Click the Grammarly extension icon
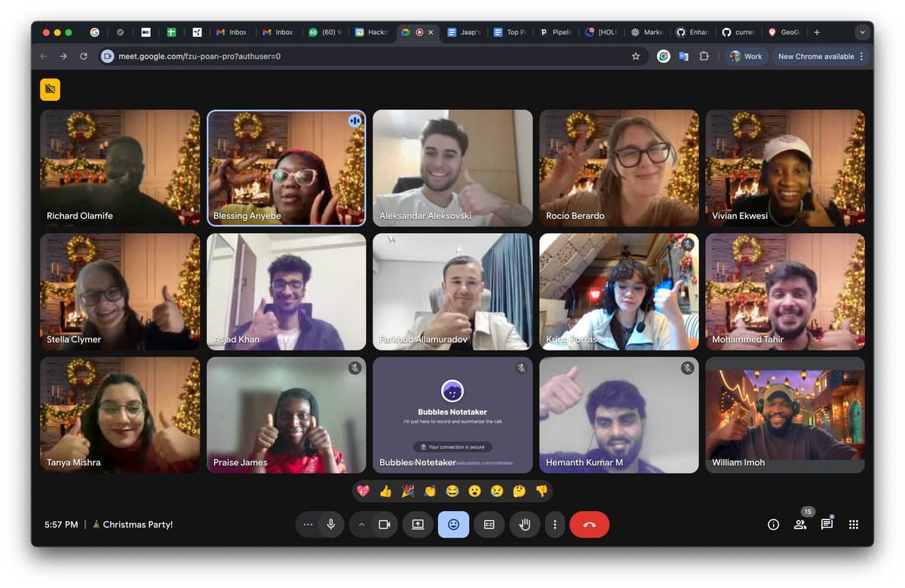The image size is (905, 588). point(664,56)
